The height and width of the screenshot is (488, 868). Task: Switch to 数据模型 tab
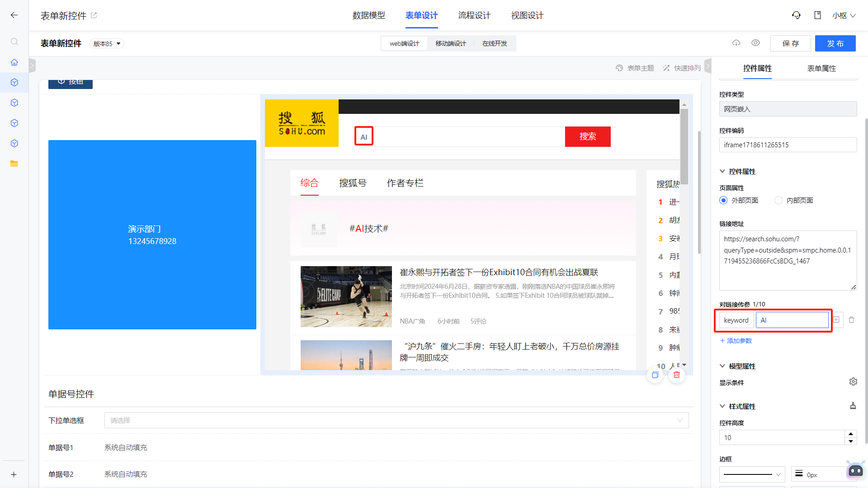[369, 15]
